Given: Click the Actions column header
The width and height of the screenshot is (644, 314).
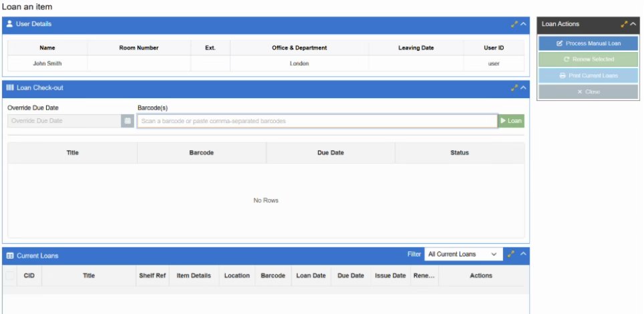Looking at the screenshot, I should 481,275.
